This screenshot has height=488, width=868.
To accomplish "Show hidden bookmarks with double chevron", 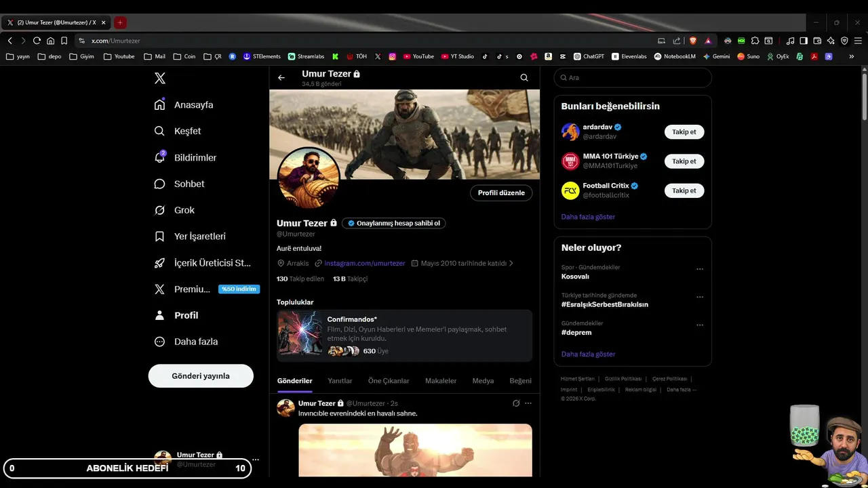I will click(x=852, y=57).
